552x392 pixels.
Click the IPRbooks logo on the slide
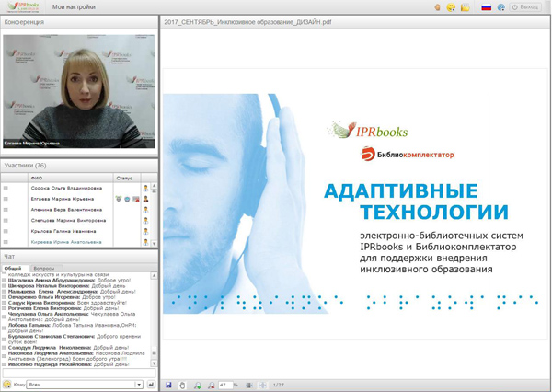click(x=367, y=130)
